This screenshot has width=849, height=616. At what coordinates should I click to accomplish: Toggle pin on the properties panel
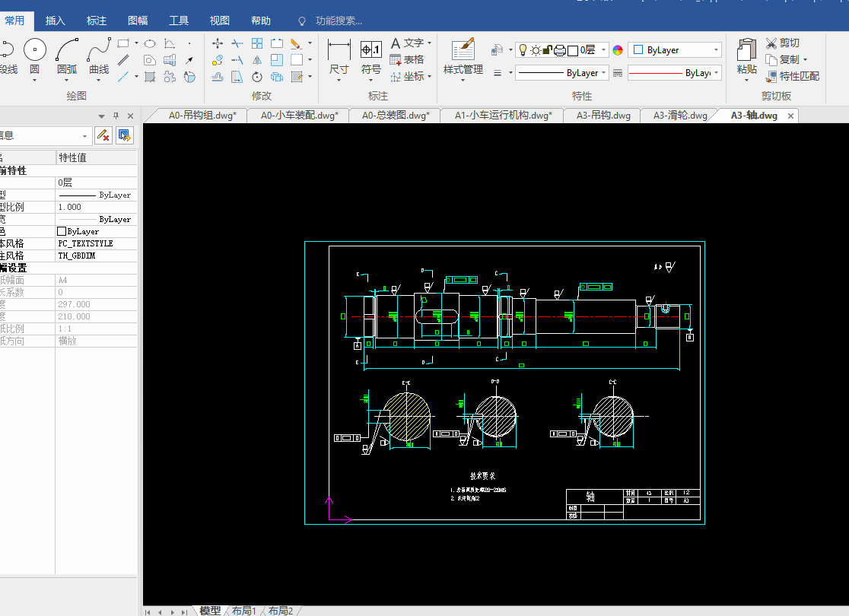(x=116, y=116)
